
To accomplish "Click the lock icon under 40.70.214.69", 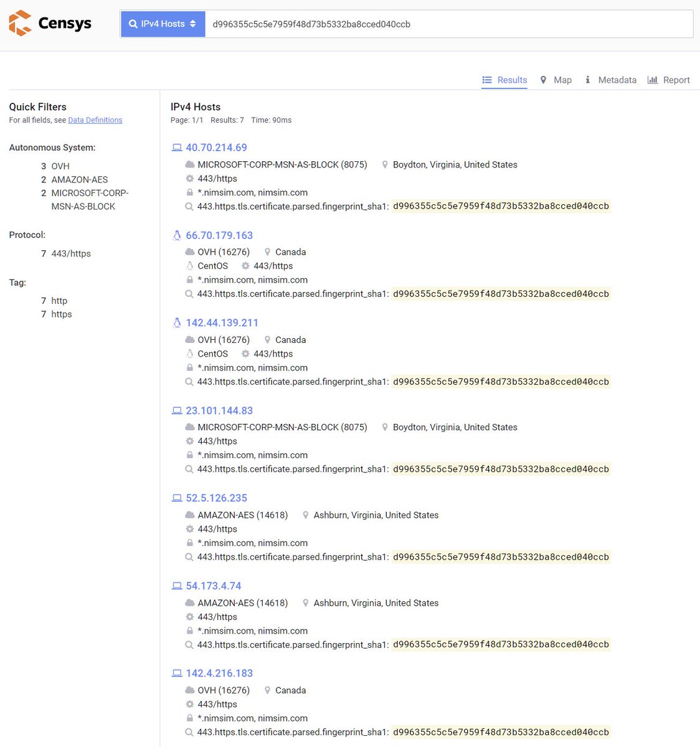I will 190,192.
